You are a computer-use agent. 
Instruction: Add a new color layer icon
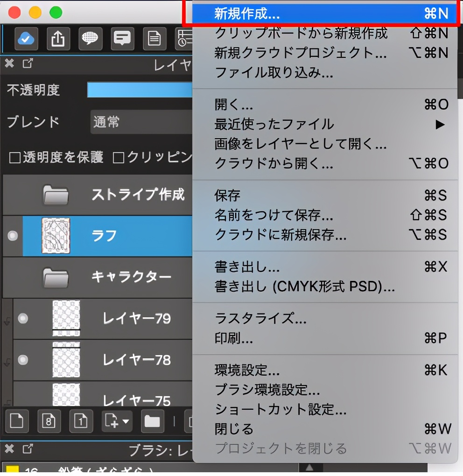click(x=16, y=421)
